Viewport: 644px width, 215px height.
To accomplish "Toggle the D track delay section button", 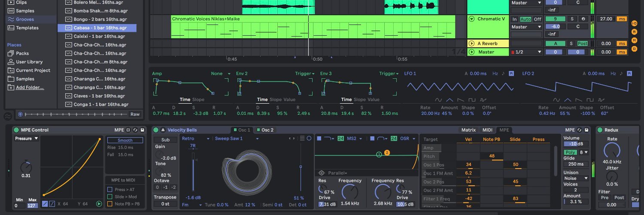I will pos(635,49).
